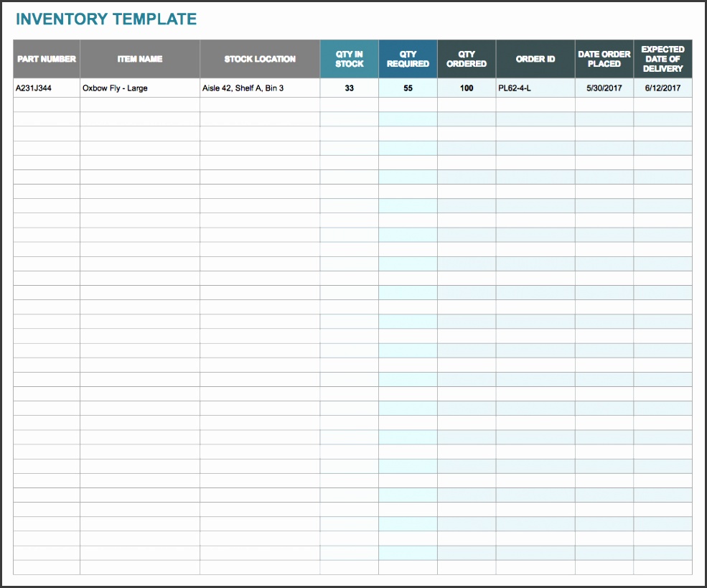Click expected delivery date 6/12/2017
The height and width of the screenshot is (588, 707).
(662, 88)
